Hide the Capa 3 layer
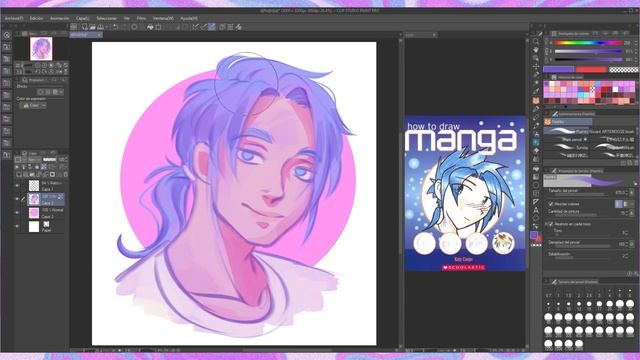This screenshot has width=640, height=360. [17, 213]
